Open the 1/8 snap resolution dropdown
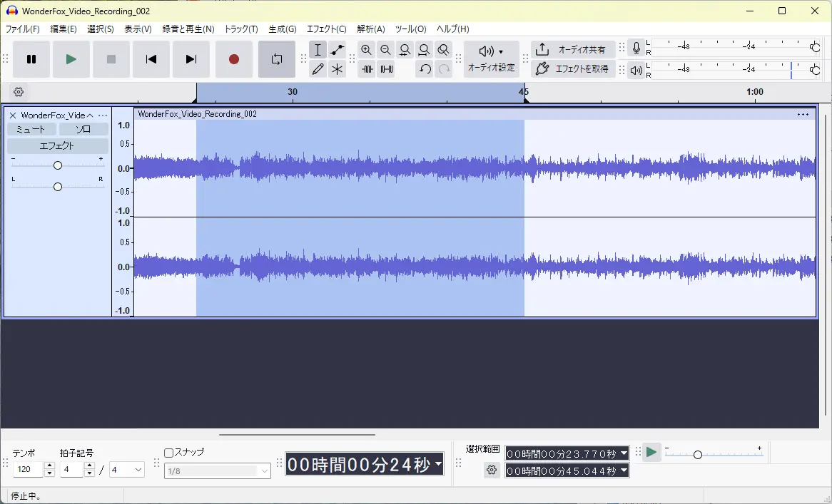Screen dimensions: 832x504 point(218,470)
